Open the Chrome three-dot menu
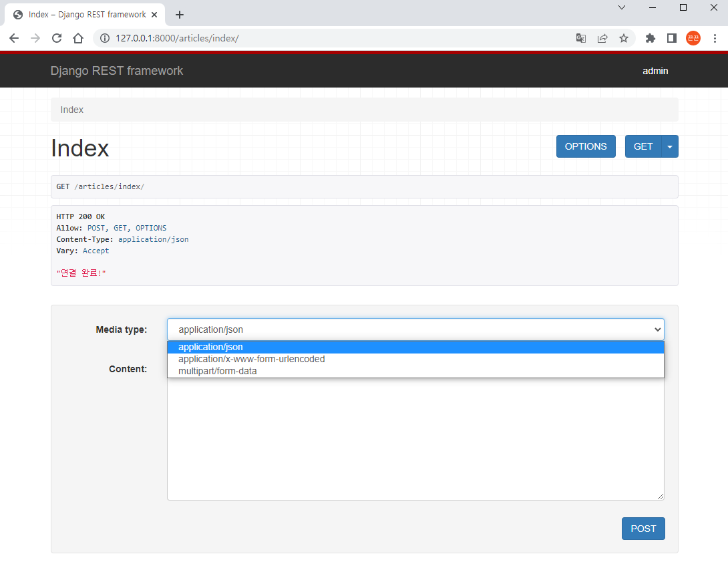 (715, 38)
